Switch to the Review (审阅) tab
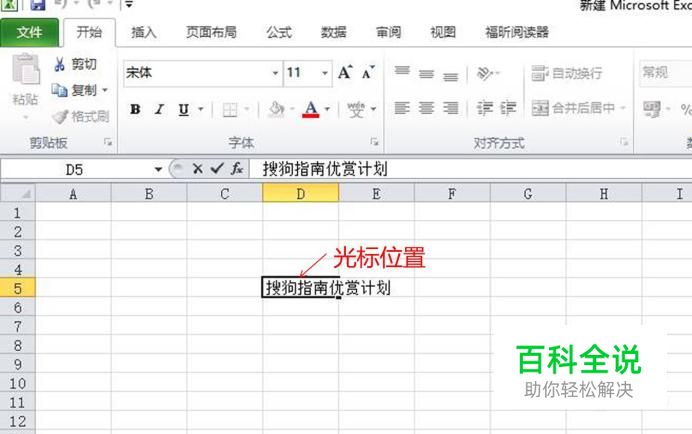The image size is (692, 434). point(388,32)
